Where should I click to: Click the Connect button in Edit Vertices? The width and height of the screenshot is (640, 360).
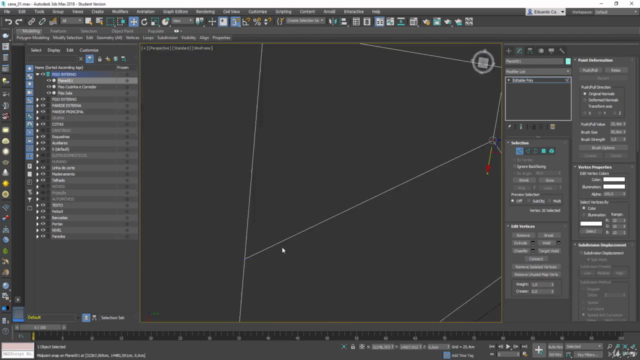[x=536, y=259]
